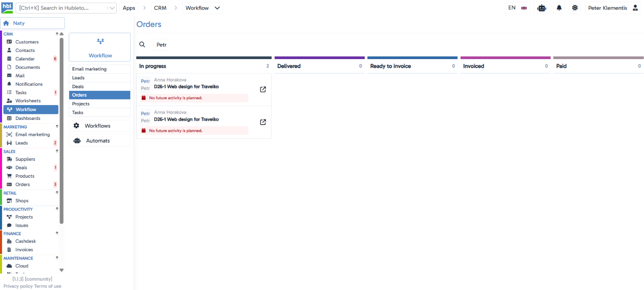Collapse the FINANCE sidebar section arrow
This screenshot has width=644, height=290.
click(57, 233)
